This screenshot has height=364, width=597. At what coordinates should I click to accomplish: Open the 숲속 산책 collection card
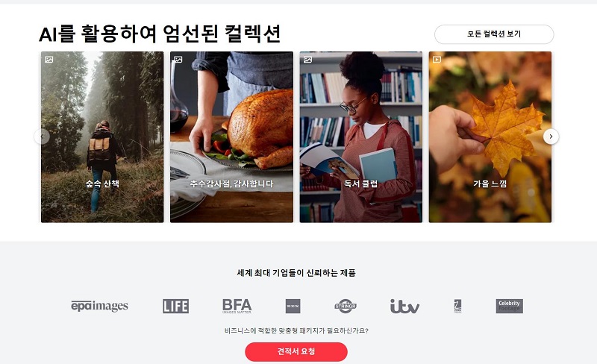(x=102, y=137)
